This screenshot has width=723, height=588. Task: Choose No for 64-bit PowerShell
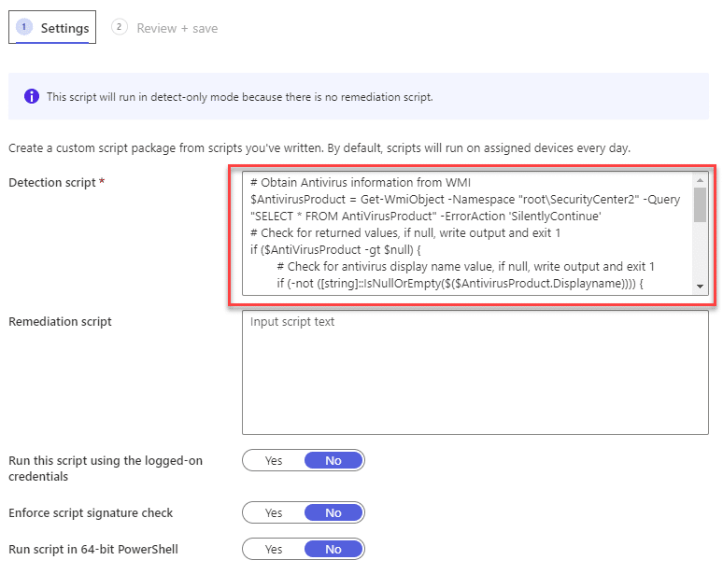[333, 550]
